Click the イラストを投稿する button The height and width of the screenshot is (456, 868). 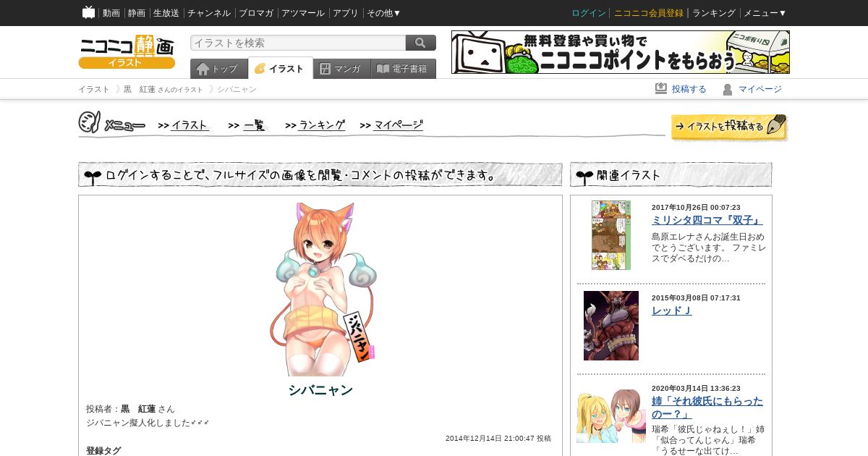pyautogui.click(x=729, y=127)
